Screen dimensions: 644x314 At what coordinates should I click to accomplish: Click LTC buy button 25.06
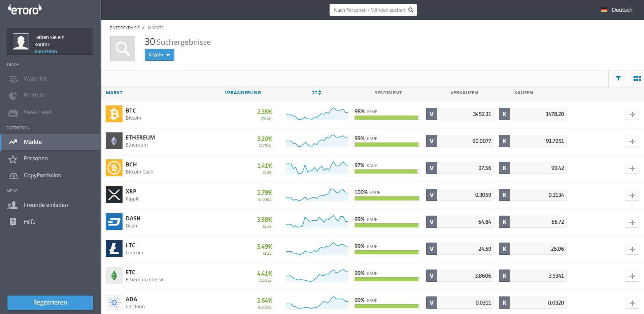533,249
